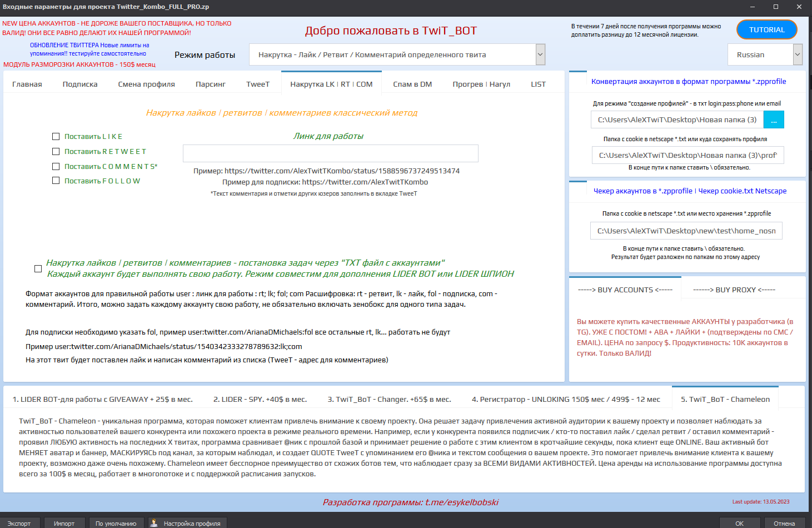Click the profile settings icon in bottom bar
This screenshot has width=812, height=528.
pos(154,523)
